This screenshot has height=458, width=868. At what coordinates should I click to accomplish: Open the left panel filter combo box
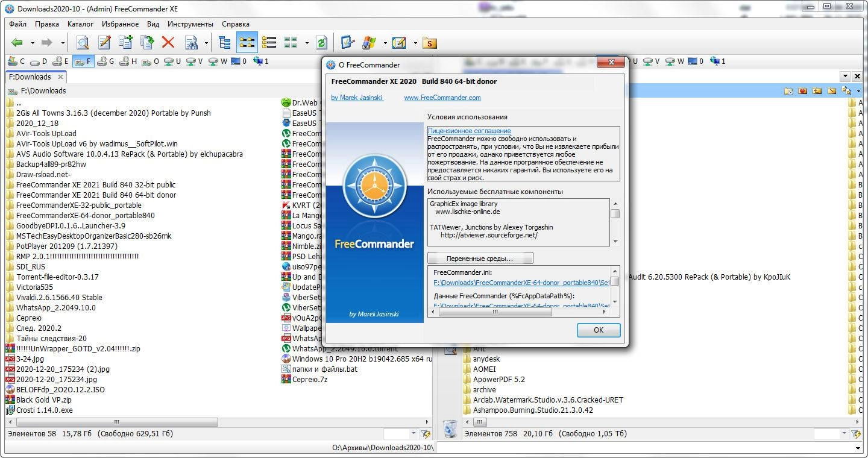pos(401,434)
